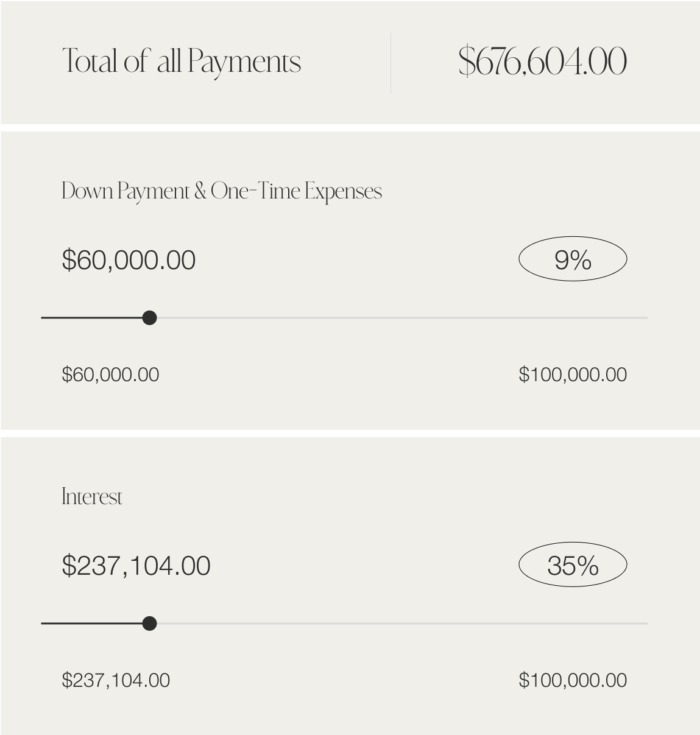Click far right end of Interest slider
Image resolution: width=700 pixels, height=735 pixels.
pos(646,624)
